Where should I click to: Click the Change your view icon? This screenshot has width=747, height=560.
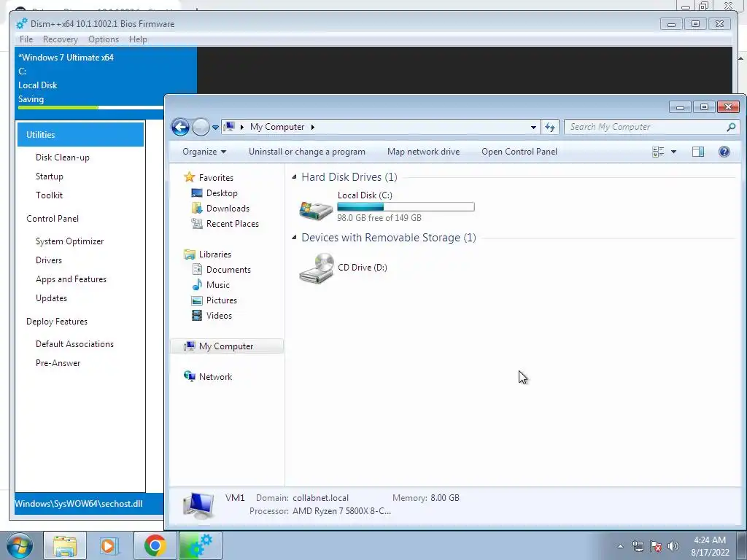(x=658, y=152)
